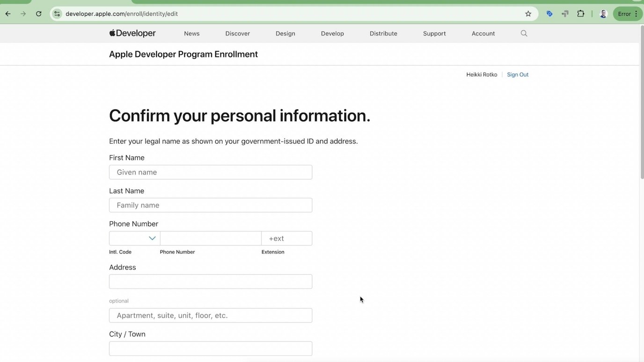The image size is (644, 362).
Task: Open the browser extensions puzzle icon
Action: click(x=580, y=14)
